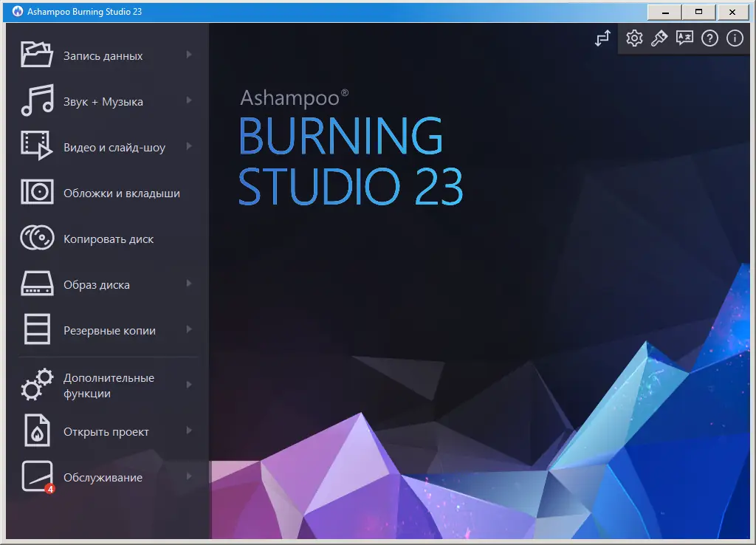
Task: Open help with the question mark icon
Action: pyautogui.click(x=709, y=38)
